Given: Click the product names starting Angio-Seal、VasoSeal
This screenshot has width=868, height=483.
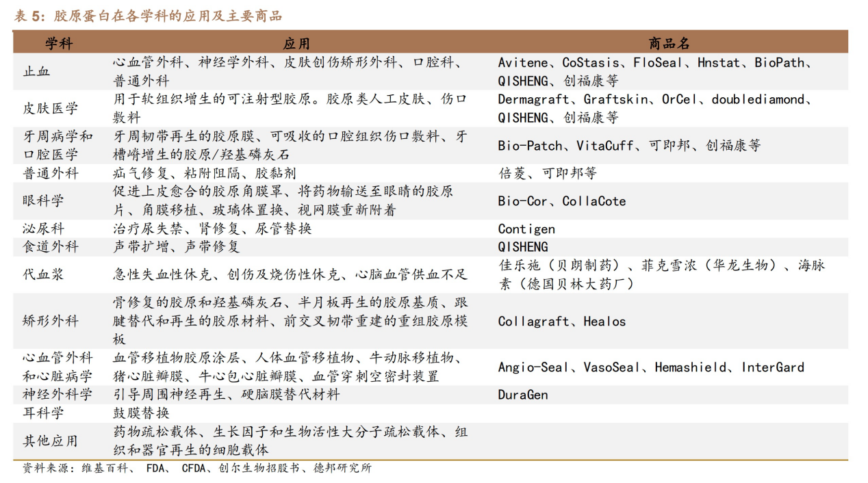Looking at the screenshot, I should 651,367.
